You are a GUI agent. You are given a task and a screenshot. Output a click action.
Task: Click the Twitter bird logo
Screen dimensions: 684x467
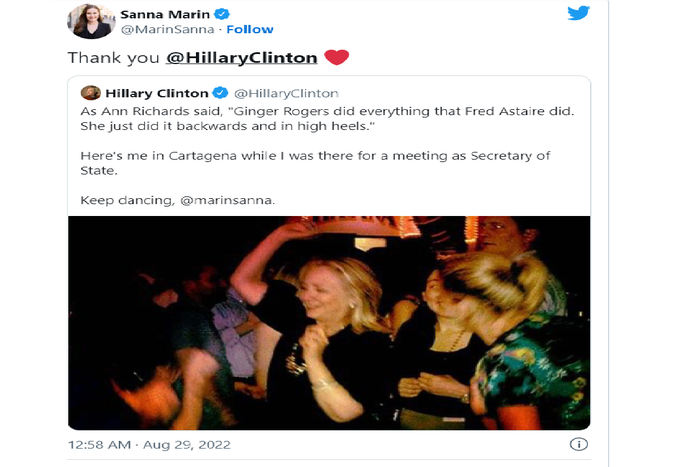pyautogui.click(x=578, y=14)
